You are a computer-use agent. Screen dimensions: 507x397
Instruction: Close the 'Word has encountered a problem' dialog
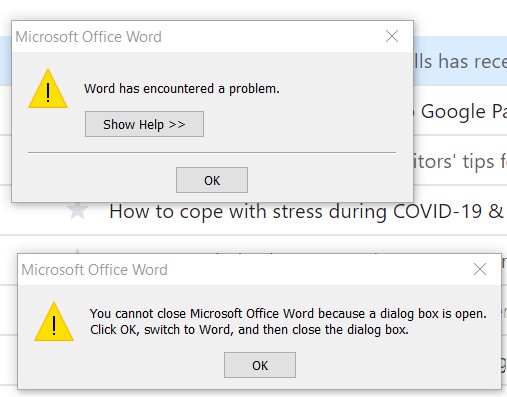392,36
